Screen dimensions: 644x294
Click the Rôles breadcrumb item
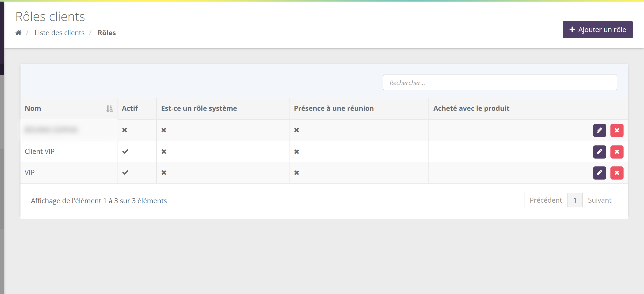click(x=107, y=33)
